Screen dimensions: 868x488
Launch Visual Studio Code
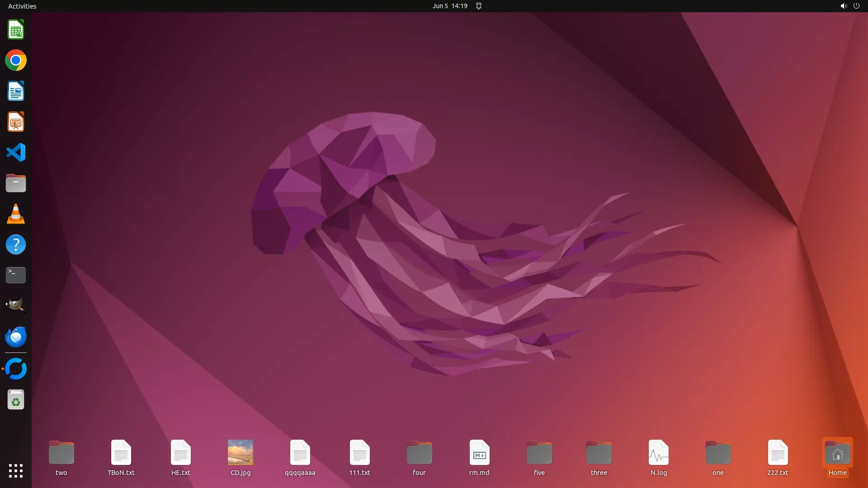pyautogui.click(x=16, y=152)
